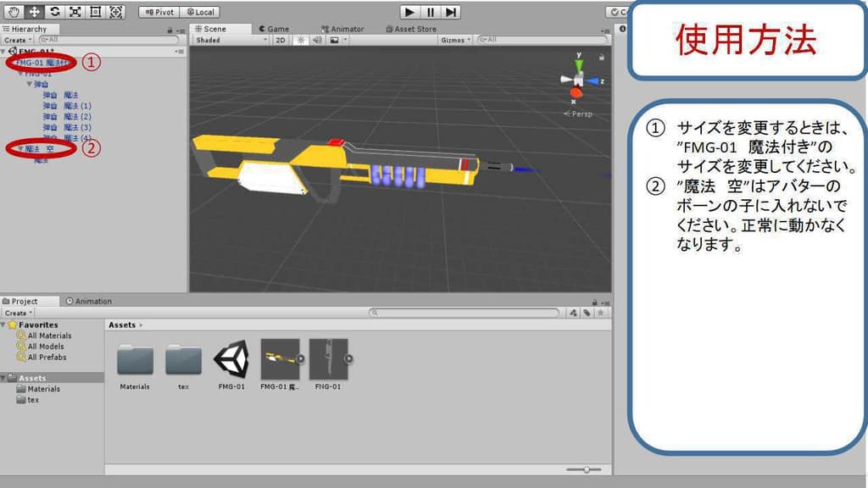Adjust the asset icon size slider

click(x=586, y=469)
